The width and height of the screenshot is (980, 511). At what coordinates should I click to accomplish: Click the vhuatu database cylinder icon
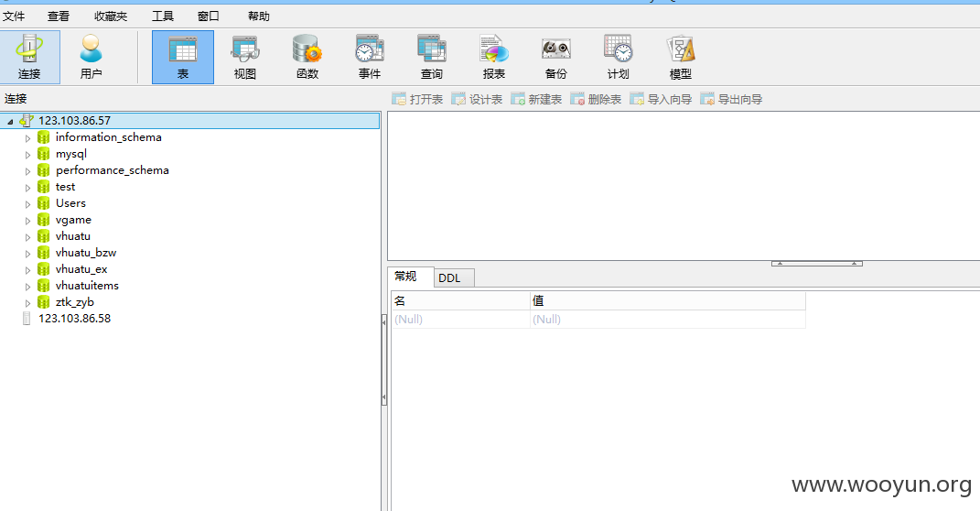pos(43,235)
